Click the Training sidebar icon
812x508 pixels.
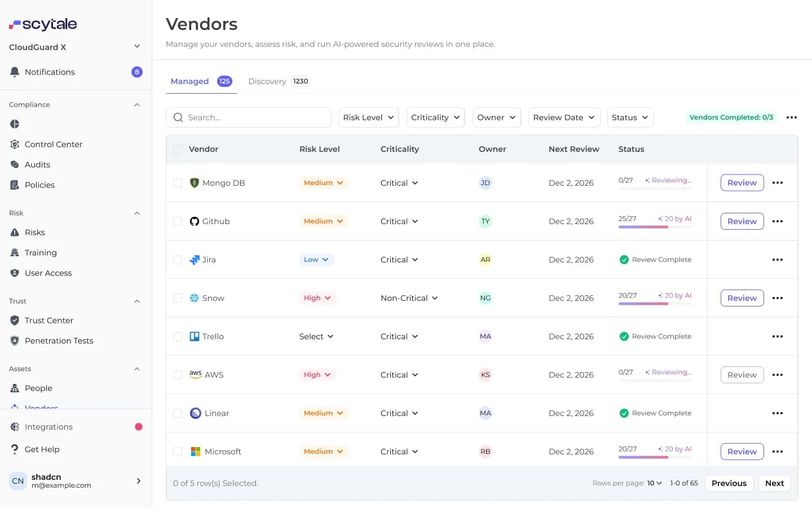click(x=15, y=252)
